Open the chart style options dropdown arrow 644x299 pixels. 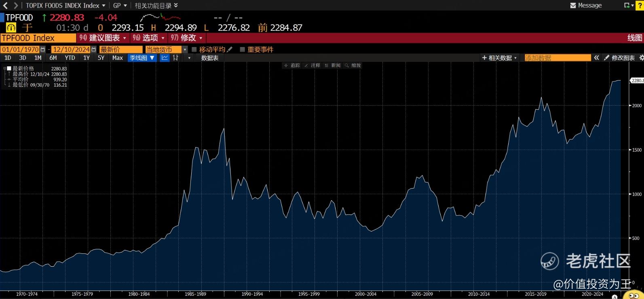click(189, 58)
